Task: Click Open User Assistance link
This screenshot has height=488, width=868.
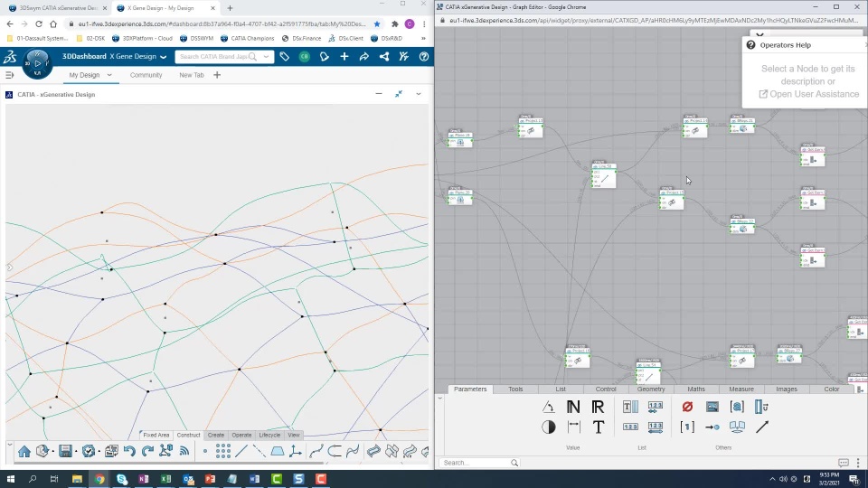Action: 808,94
